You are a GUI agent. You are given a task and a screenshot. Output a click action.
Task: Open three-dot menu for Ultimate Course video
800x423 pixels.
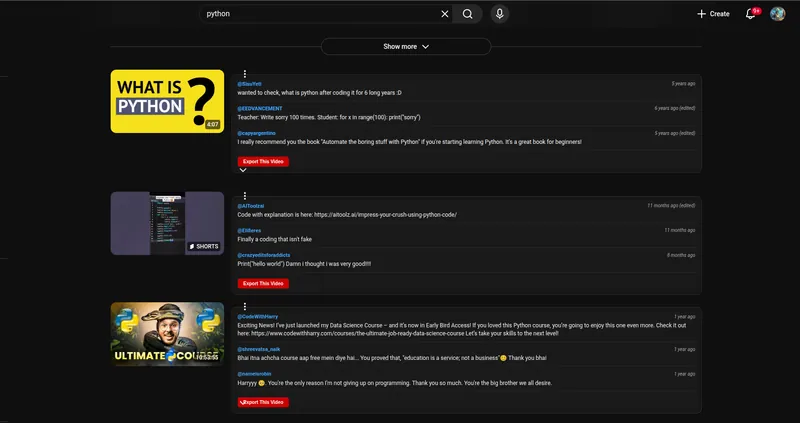click(x=245, y=307)
